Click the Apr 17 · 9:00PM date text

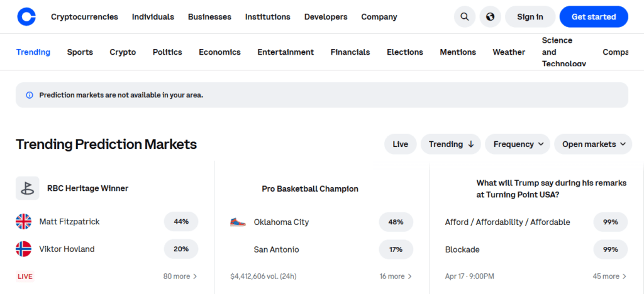pyautogui.click(x=469, y=276)
